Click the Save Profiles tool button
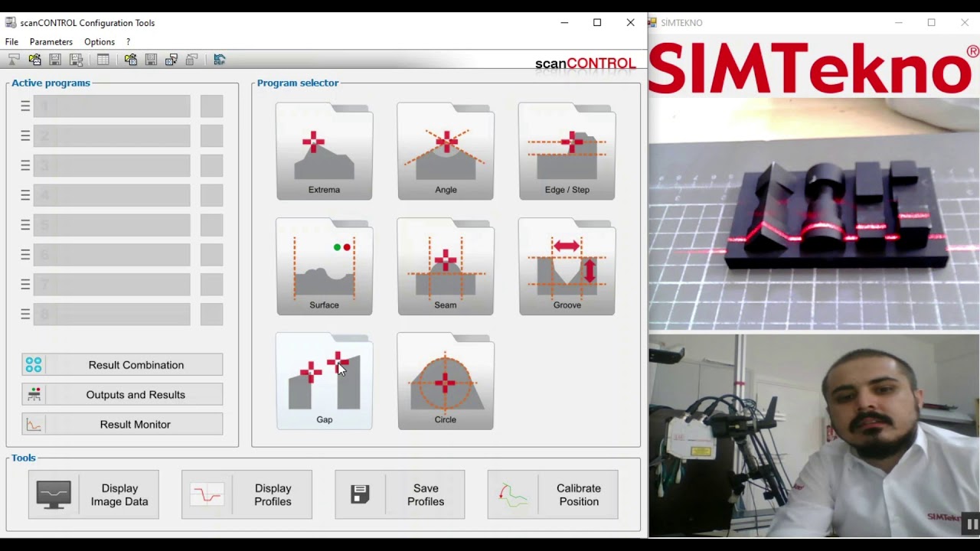This screenshot has width=980, height=551. click(x=400, y=495)
